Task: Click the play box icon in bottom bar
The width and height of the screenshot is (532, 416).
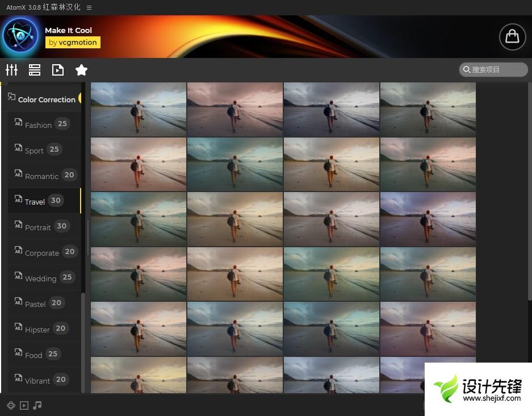Action: click(24, 405)
